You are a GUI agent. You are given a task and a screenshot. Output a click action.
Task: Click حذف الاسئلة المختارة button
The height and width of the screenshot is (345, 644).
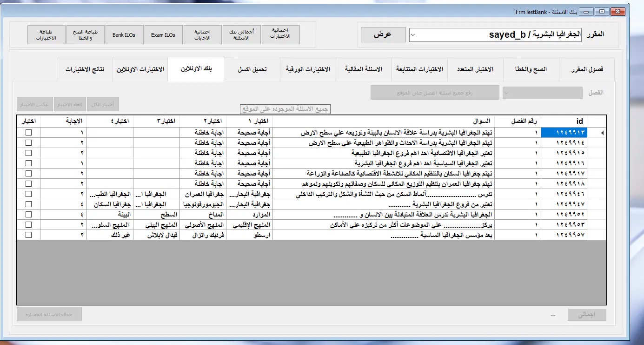[x=49, y=314]
